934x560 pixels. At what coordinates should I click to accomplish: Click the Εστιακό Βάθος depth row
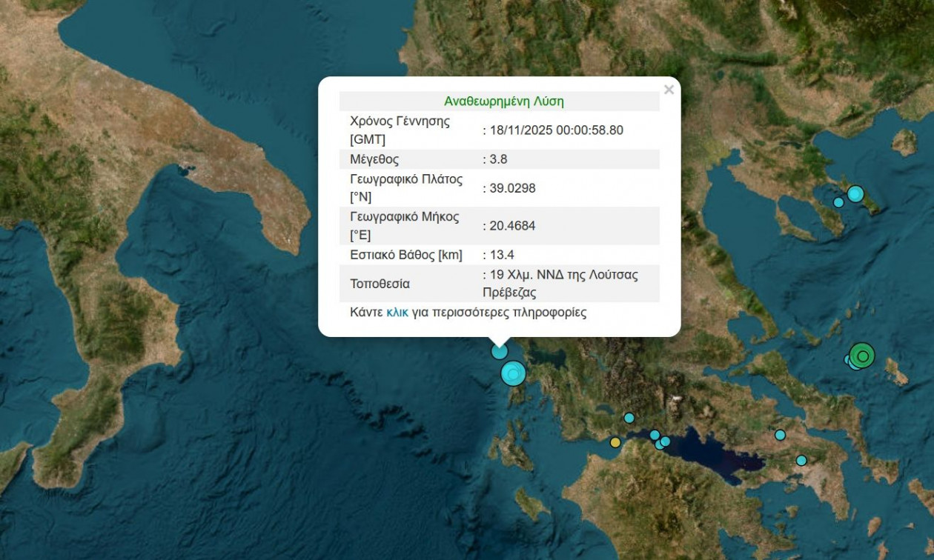coord(499,254)
